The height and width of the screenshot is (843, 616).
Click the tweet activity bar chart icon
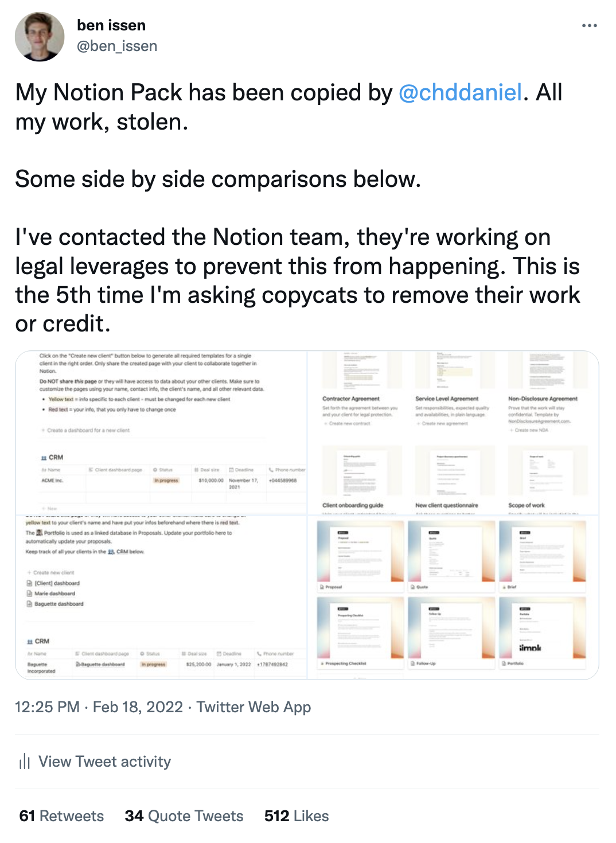pyautogui.click(x=25, y=762)
